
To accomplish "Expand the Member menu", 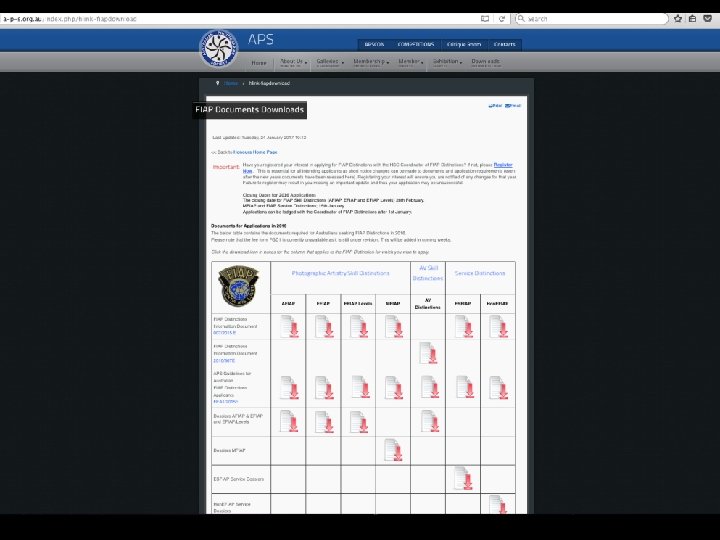I will [411, 62].
